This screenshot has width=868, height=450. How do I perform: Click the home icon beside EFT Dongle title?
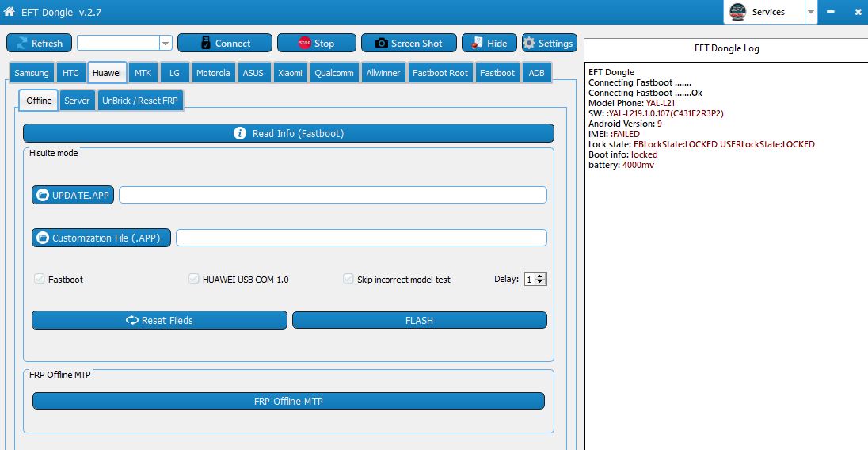coord(9,11)
